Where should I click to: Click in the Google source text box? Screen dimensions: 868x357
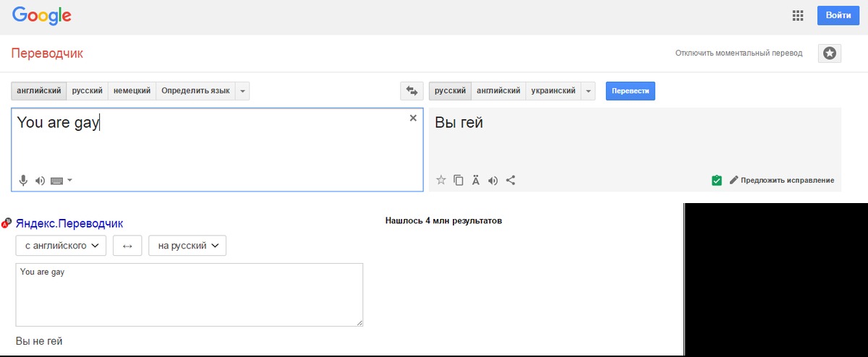tap(217, 150)
